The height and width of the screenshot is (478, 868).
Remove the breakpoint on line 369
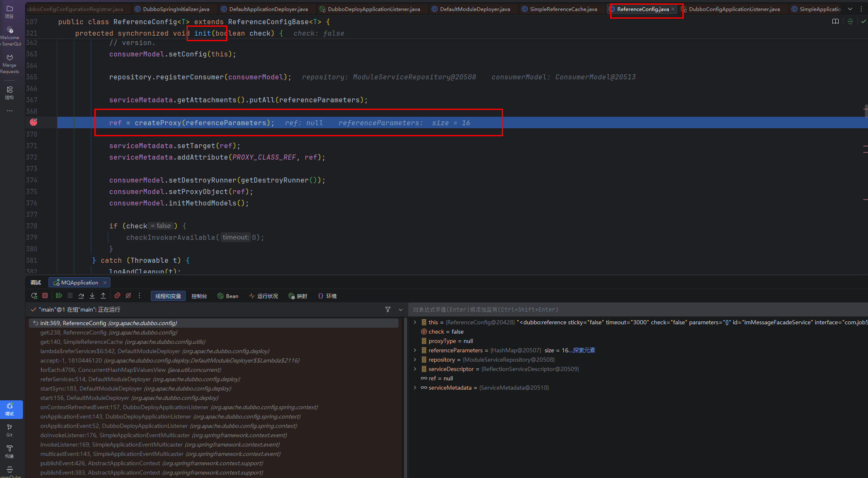click(x=34, y=122)
